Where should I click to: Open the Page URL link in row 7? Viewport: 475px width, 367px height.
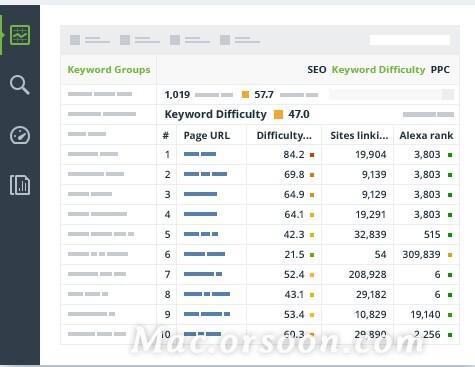pos(203,274)
